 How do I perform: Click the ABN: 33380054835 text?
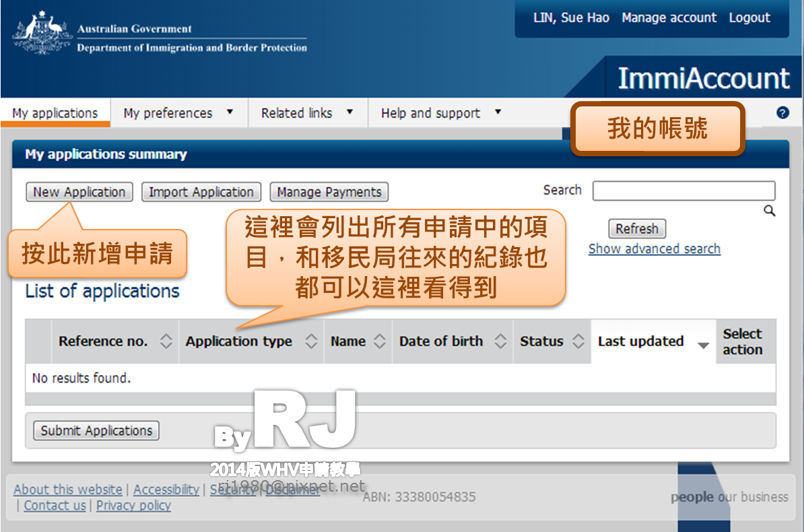(419, 496)
